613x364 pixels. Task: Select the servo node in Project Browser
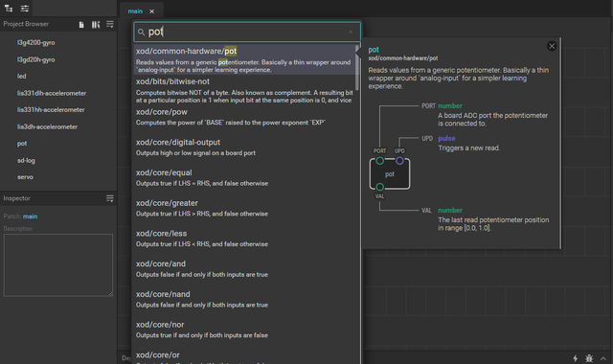(x=25, y=177)
